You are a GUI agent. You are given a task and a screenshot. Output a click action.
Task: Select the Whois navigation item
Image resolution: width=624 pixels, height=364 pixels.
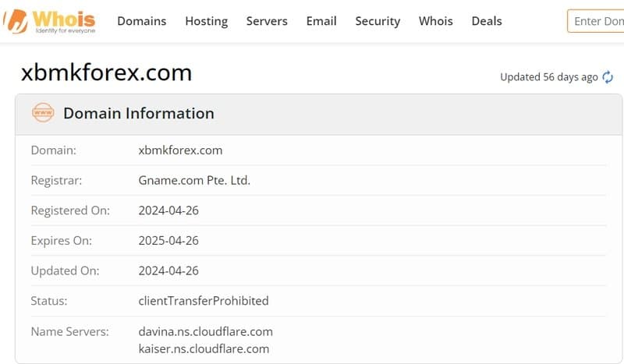pos(435,21)
